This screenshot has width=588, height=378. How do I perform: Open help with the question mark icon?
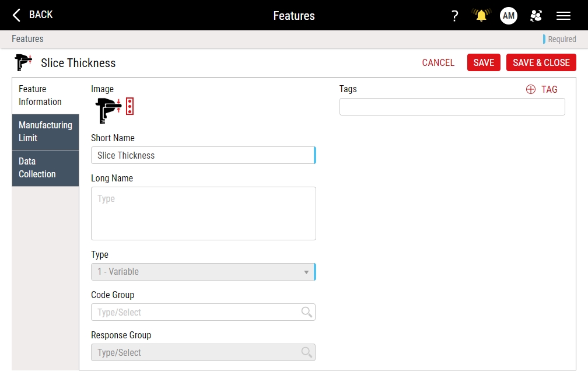[x=455, y=16]
